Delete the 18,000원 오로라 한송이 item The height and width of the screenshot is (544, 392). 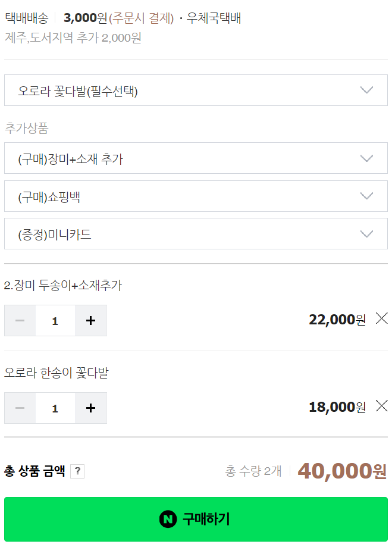coord(381,406)
